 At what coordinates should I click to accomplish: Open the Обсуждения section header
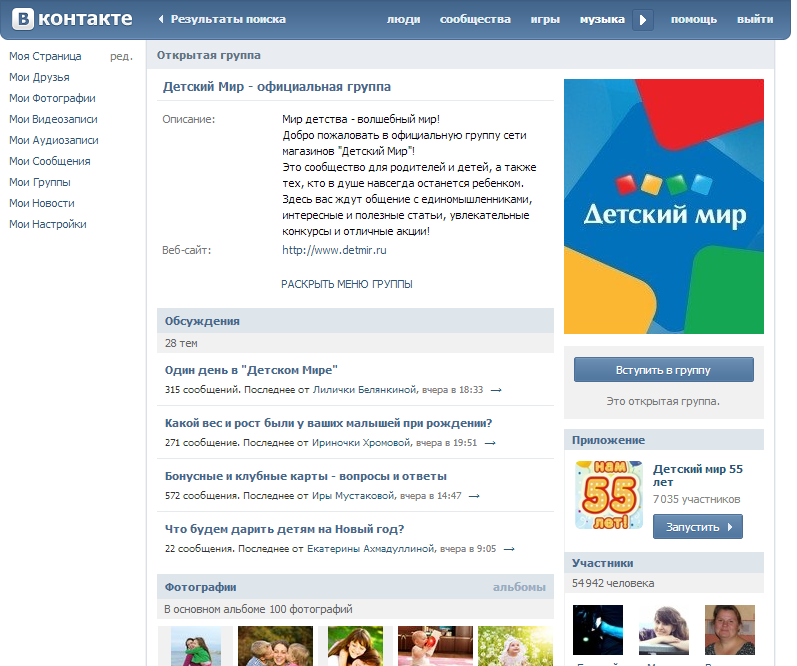point(202,321)
